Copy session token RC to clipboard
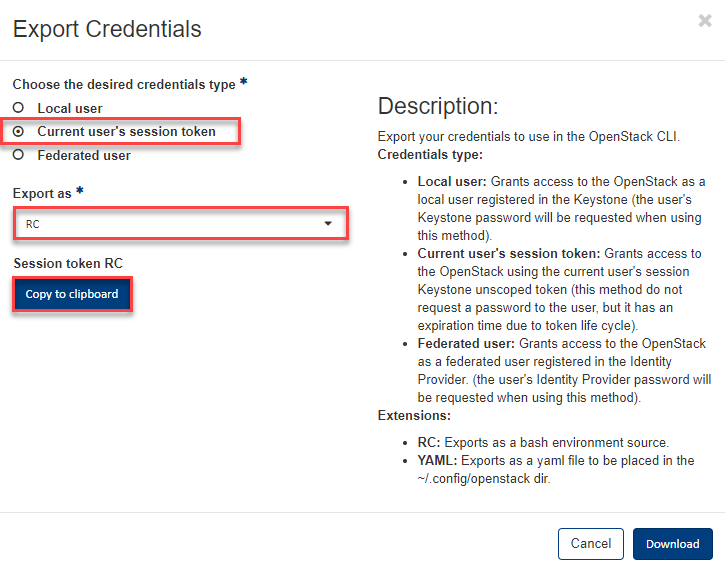 point(72,294)
